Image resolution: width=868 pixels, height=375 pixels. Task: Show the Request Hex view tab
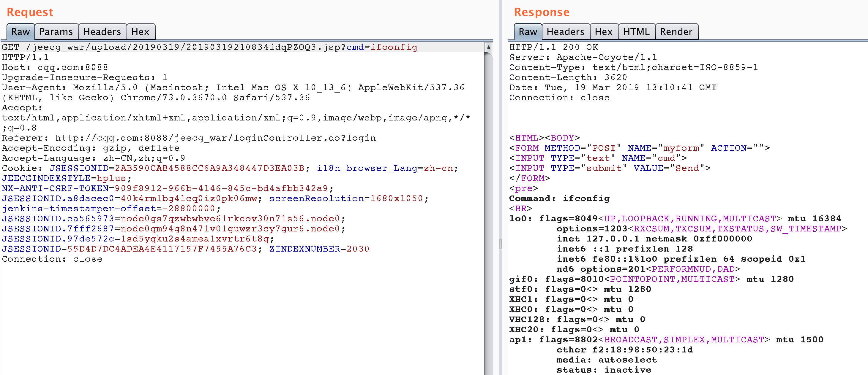coord(140,32)
